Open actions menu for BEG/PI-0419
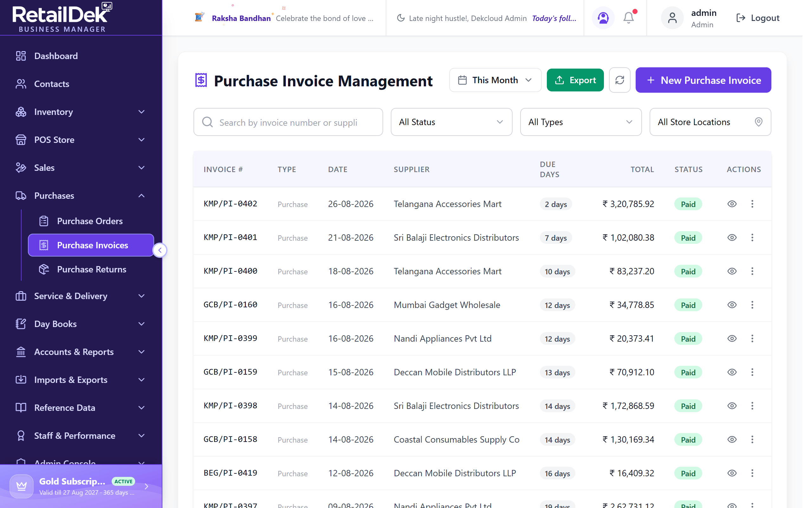Image resolution: width=812 pixels, height=508 pixels. pyautogui.click(x=752, y=473)
